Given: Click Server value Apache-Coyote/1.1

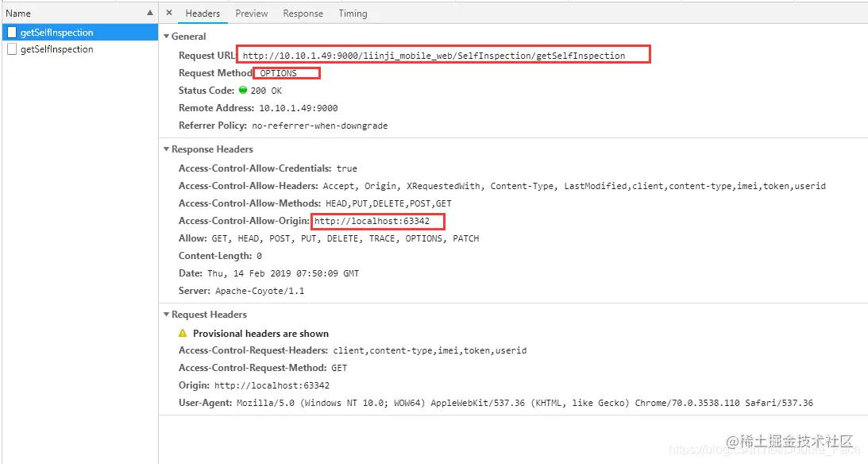Looking at the screenshot, I should click(x=260, y=291).
